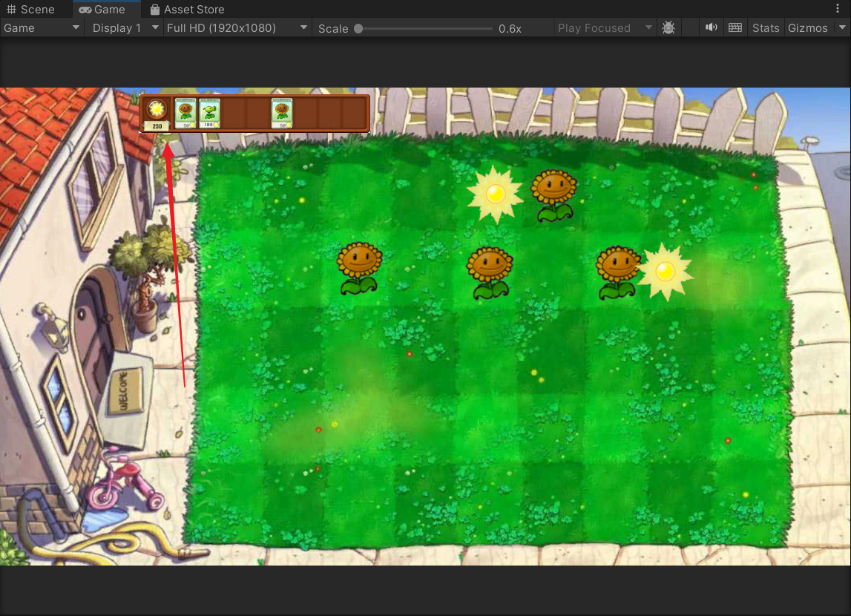Toggle the keyboard Shortcuts icon
851x616 pixels.
click(x=735, y=28)
